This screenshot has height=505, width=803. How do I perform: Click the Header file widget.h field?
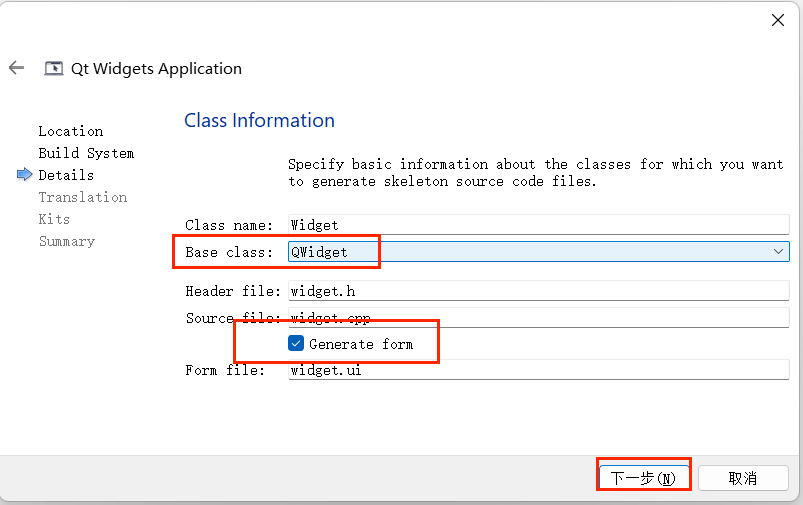pyautogui.click(x=539, y=291)
